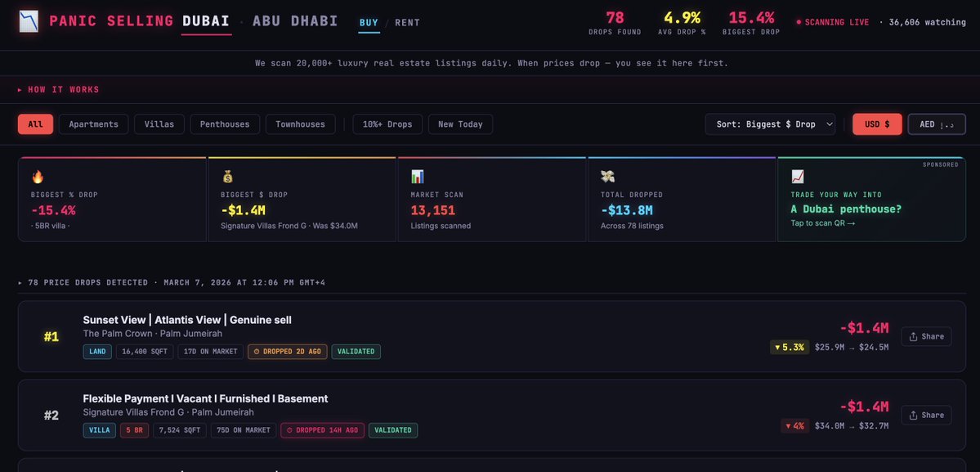The width and height of the screenshot is (980, 472).
Task: Click the money bag icon on Biggest $ Drop card
Action: tap(227, 177)
